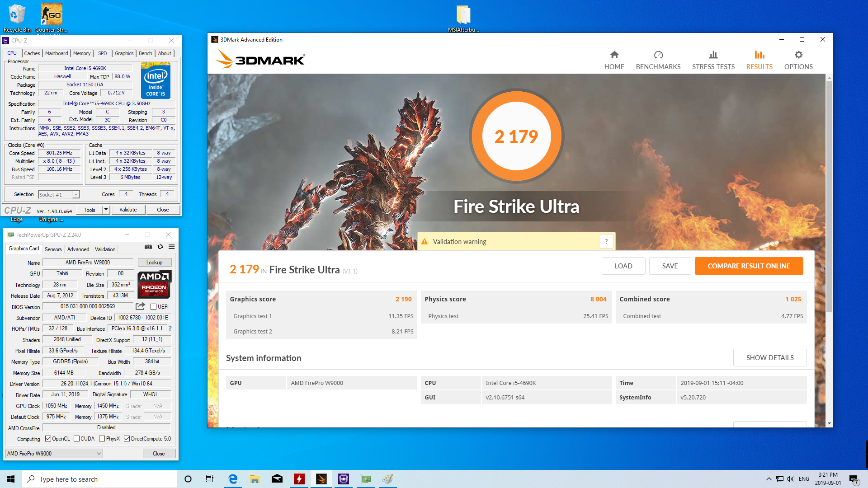Open the AMD FirePro W9000 GPU selector dropdown
Screen dimensions: 868x488
tap(54, 453)
